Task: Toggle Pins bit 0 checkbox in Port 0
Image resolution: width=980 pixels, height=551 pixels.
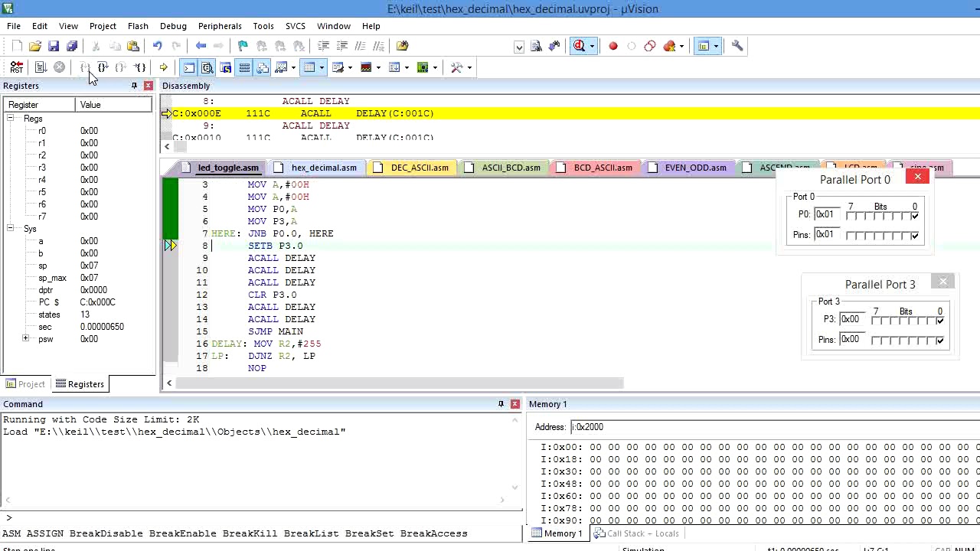Action: (915, 236)
